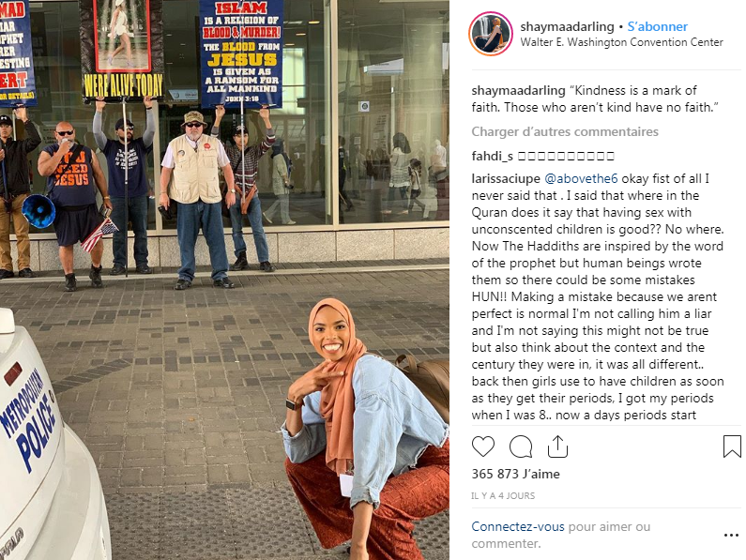746x560 pixels.
Task: Click the woman in orange hijab photo
Action: point(366,428)
